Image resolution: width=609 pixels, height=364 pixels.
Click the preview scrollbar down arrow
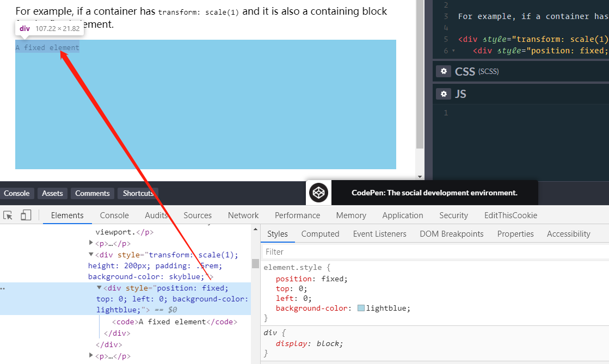click(420, 177)
